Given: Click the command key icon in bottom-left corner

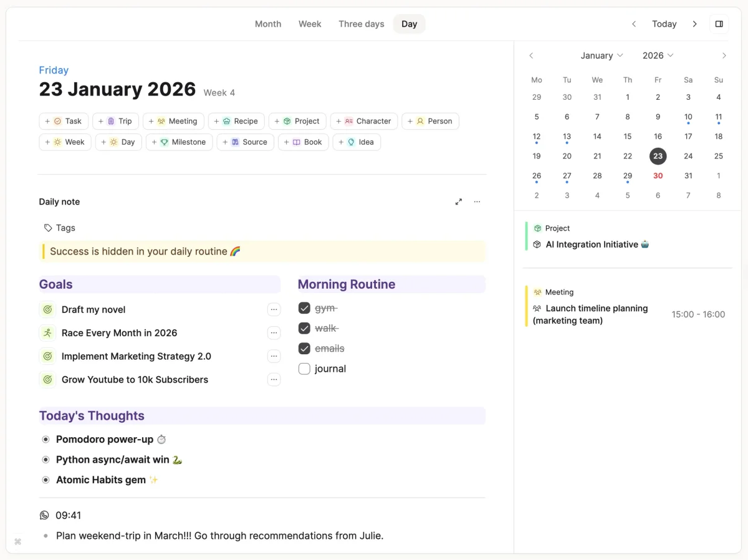Looking at the screenshot, I should (17, 541).
